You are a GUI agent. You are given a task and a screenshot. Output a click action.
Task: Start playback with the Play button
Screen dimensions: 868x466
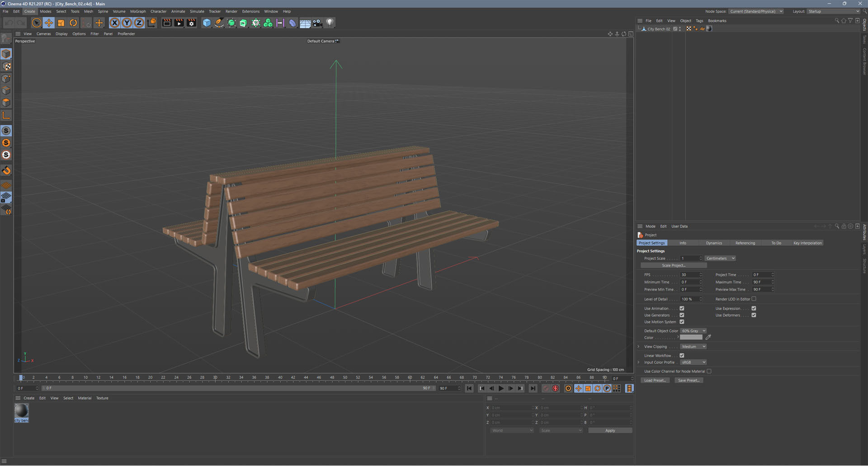click(501, 388)
